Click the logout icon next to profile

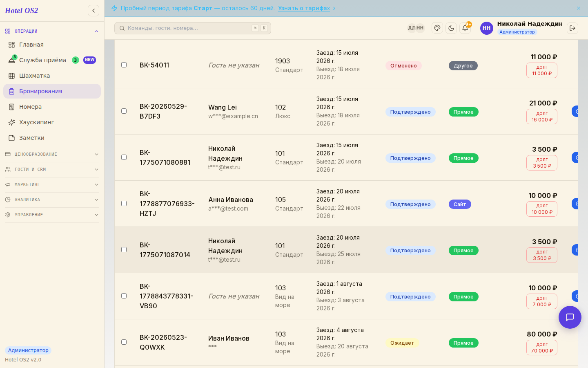click(x=572, y=28)
